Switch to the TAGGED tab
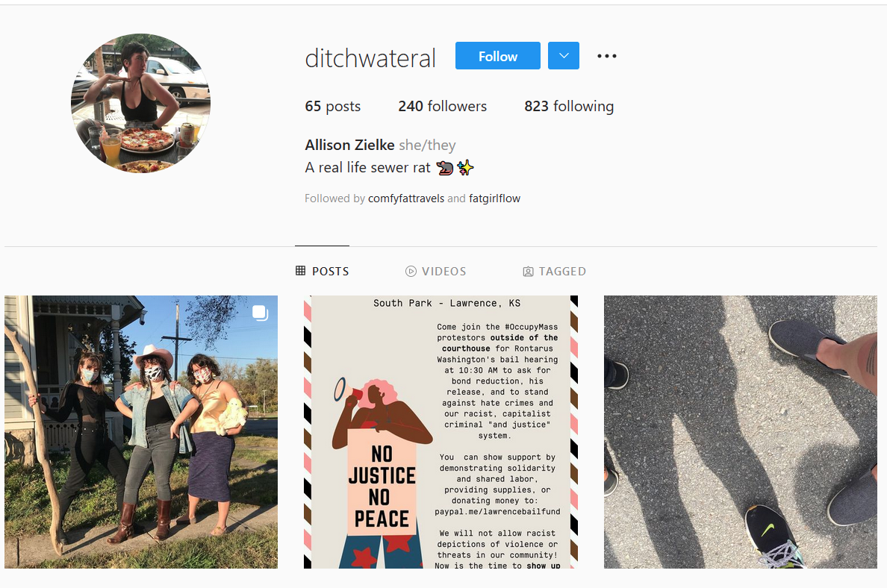The image size is (887, 588). point(554,272)
